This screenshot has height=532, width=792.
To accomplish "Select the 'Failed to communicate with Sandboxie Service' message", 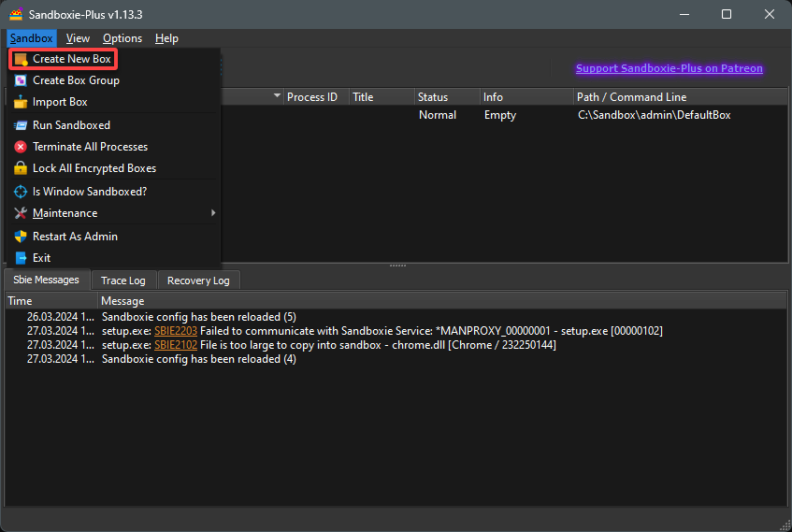I will click(382, 331).
